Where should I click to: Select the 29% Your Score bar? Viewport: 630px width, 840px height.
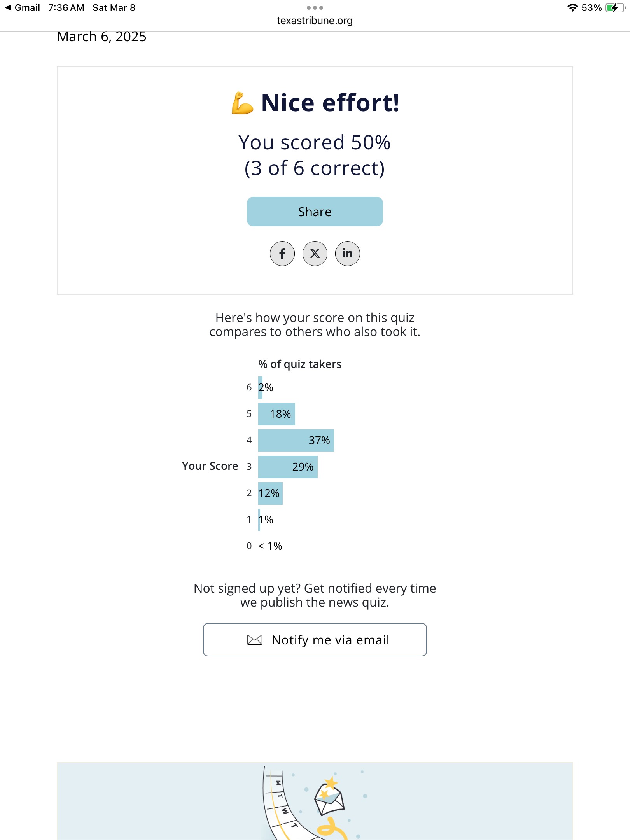click(x=288, y=467)
